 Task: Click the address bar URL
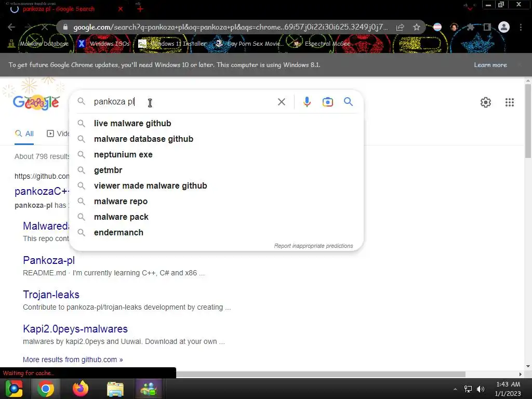tap(230, 27)
